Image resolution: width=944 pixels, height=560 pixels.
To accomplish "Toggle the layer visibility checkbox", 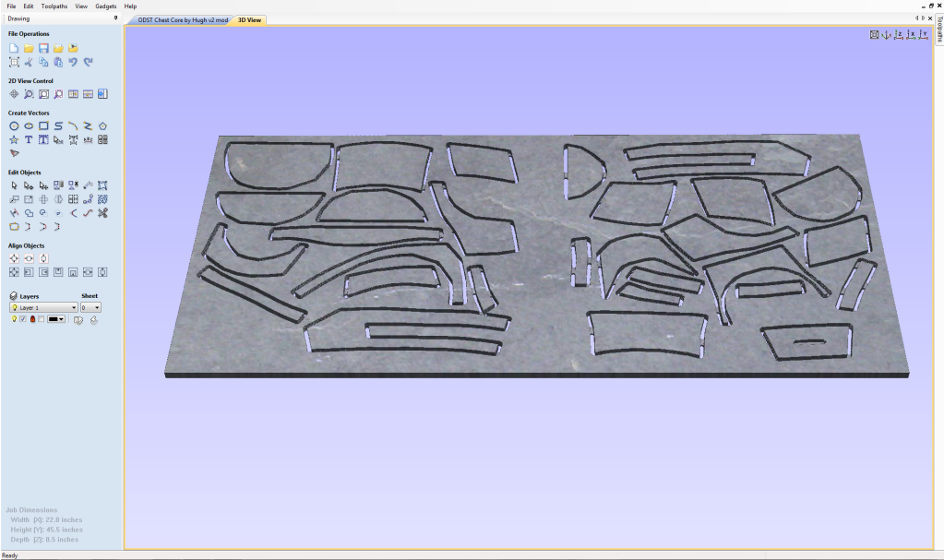I will pos(23,319).
